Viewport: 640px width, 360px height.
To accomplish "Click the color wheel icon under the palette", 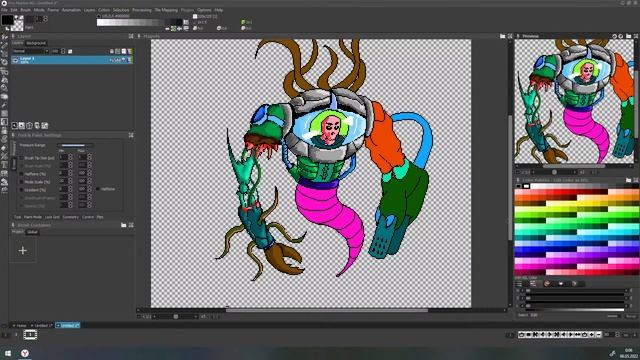I will coord(547,283).
